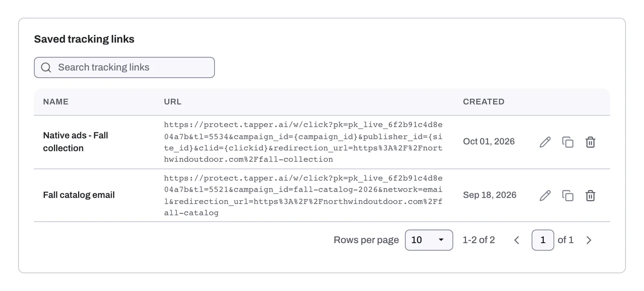This screenshot has height=291, width=644.
Task: Go to the previous page
Action: click(x=517, y=240)
